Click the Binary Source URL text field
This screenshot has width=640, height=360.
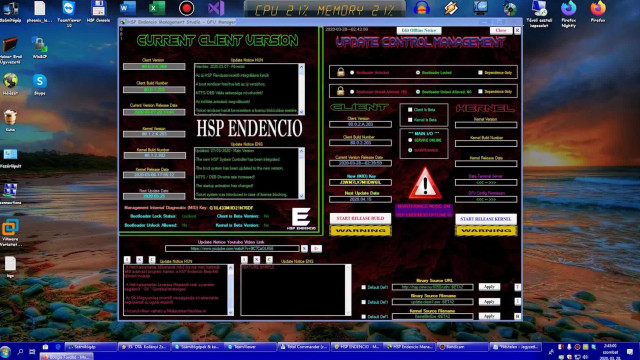(x=433, y=287)
